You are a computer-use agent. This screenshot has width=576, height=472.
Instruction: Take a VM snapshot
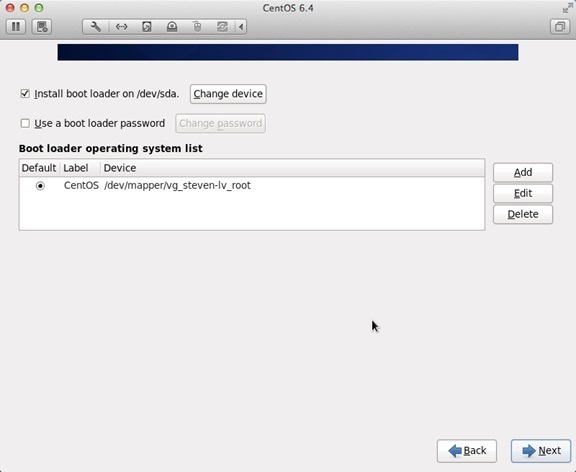42,27
